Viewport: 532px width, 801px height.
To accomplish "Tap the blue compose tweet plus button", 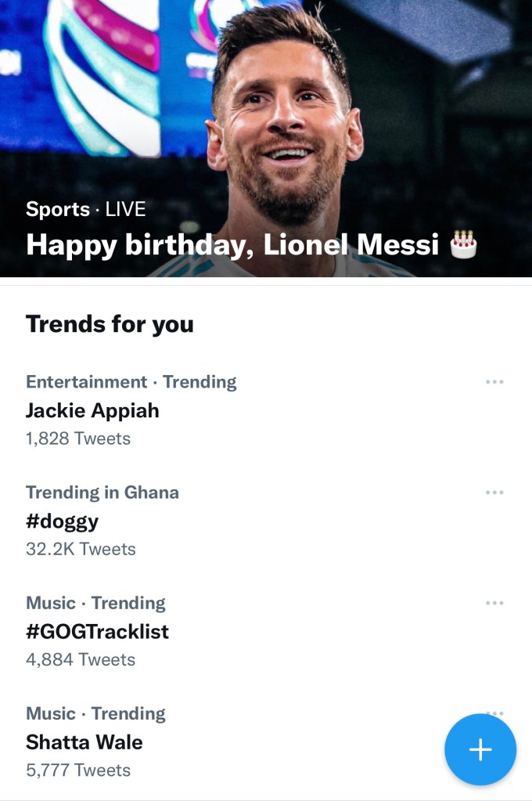I will tap(480, 749).
